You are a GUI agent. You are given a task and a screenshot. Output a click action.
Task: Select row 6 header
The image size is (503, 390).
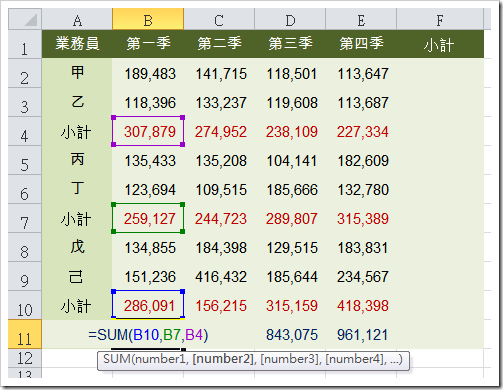click(x=25, y=189)
